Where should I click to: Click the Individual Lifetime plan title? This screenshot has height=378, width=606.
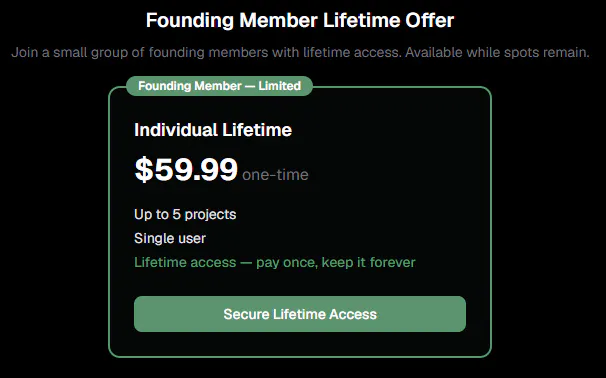(213, 130)
